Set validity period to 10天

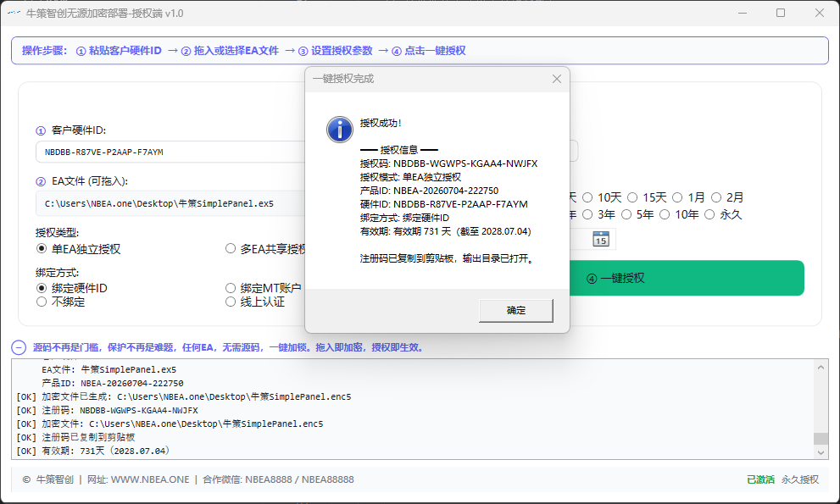(x=603, y=197)
